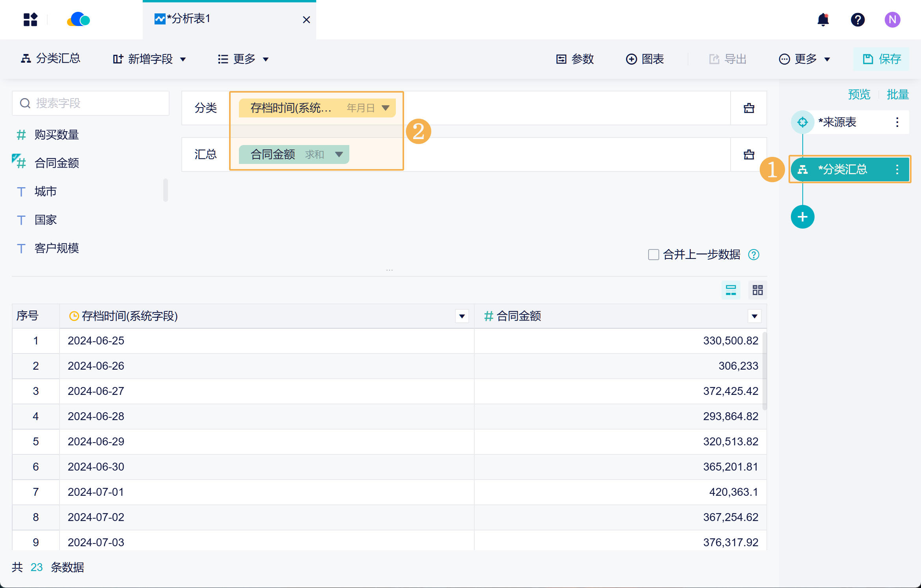Click the 分类汇总 toolbar item

coord(50,59)
